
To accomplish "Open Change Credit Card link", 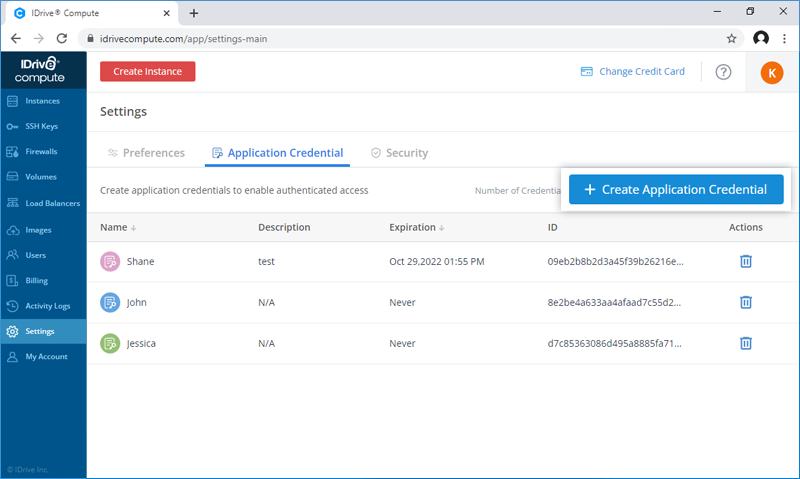I will [x=633, y=71].
